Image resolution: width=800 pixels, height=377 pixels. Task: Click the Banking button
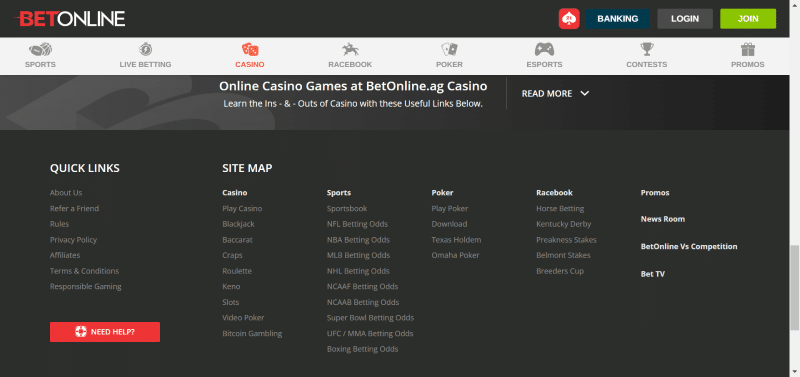tap(618, 19)
